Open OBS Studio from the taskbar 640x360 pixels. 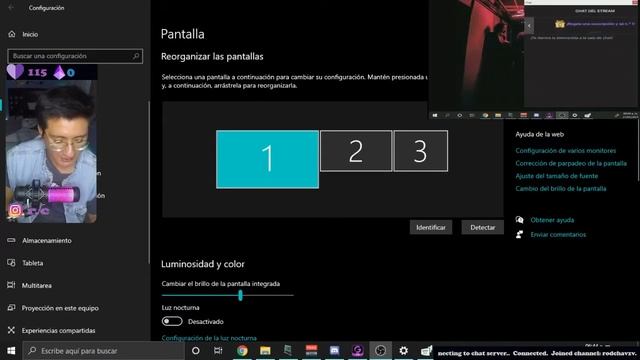pyautogui.click(x=380, y=351)
